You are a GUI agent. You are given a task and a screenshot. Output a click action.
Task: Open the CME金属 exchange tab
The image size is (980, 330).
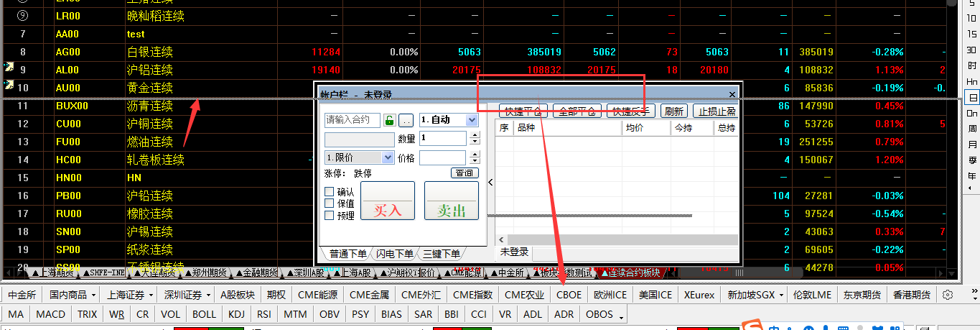(x=370, y=295)
